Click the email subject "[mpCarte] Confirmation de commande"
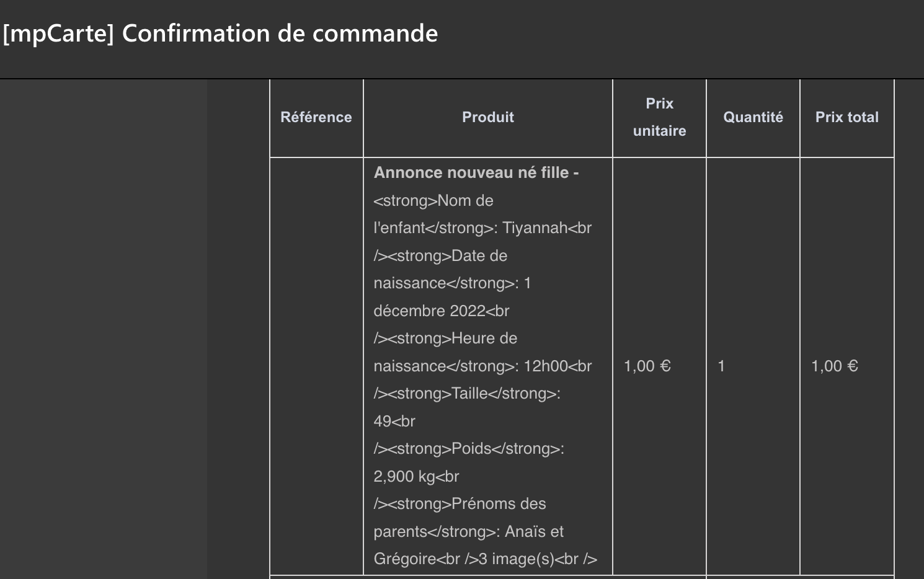 [220, 33]
